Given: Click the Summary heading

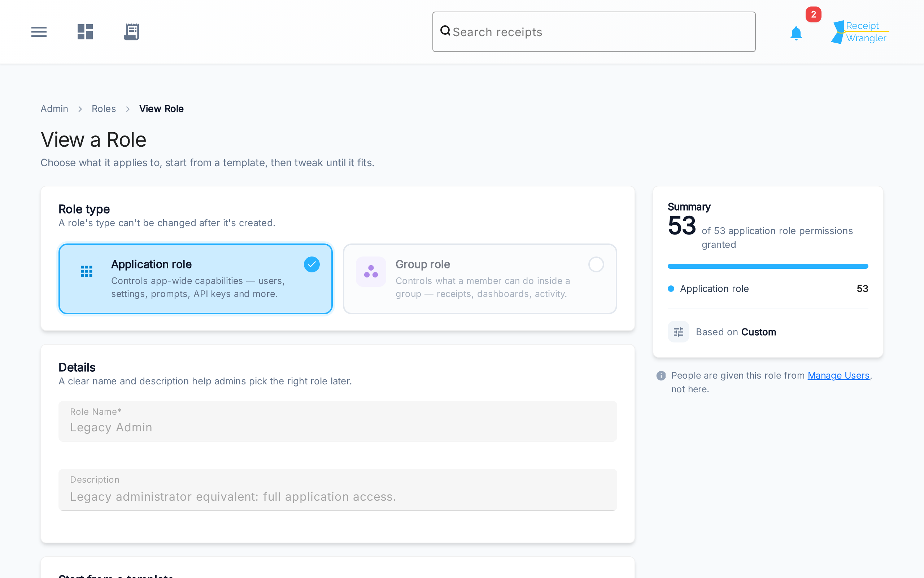Looking at the screenshot, I should point(689,207).
